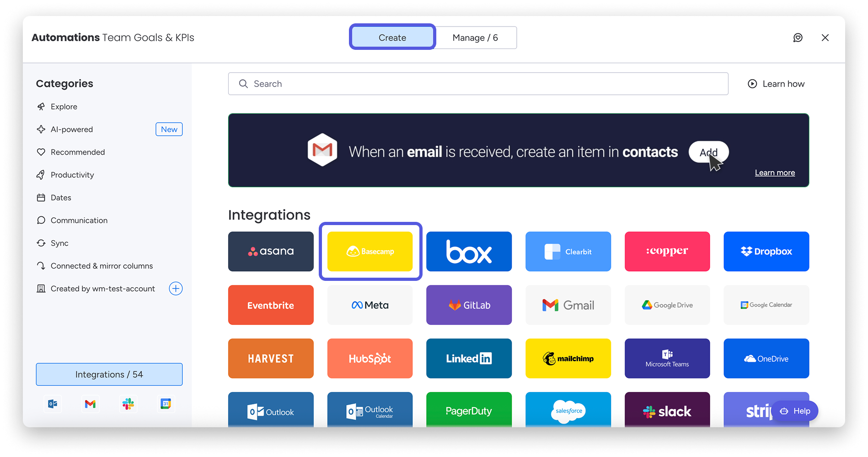This screenshot has width=868, height=457.
Task: Click the Gmail shortcut icon in sidebar
Action: 90,404
